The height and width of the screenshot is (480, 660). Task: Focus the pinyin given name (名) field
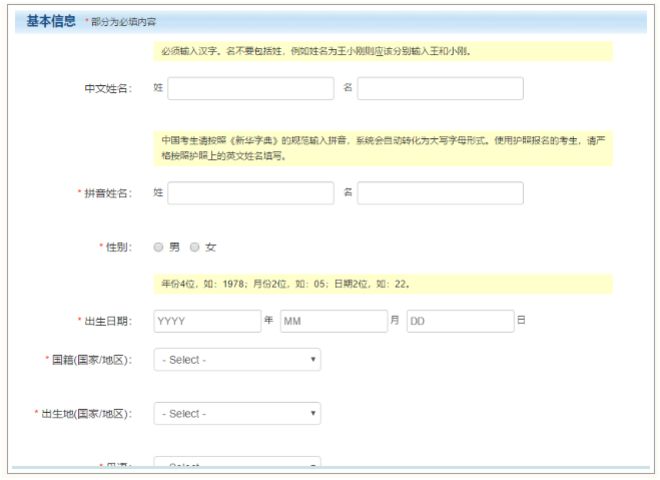point(440,193)
